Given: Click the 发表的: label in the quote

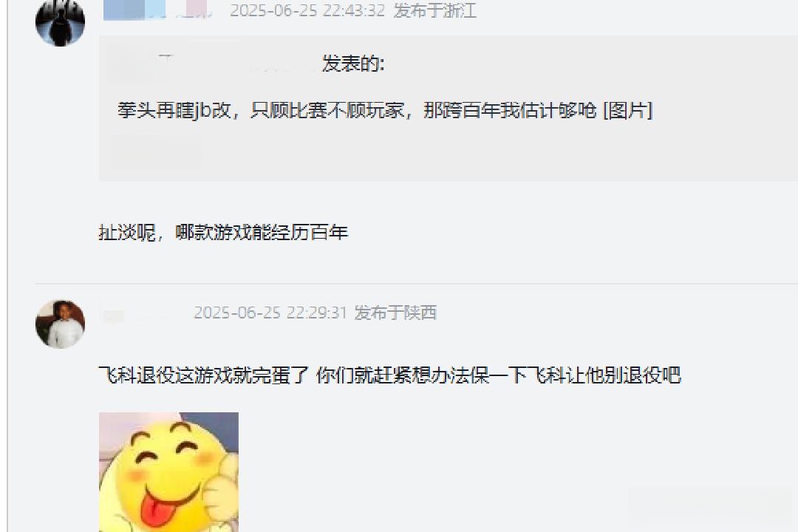Looking at the screenshot, I should [353, 64].
